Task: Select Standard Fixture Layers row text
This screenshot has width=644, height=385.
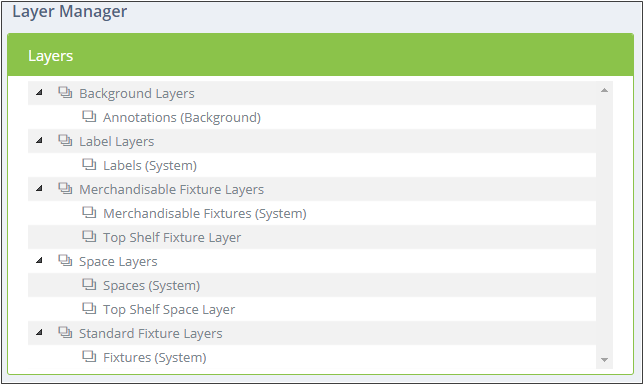Action: click(x=150, y=334)
